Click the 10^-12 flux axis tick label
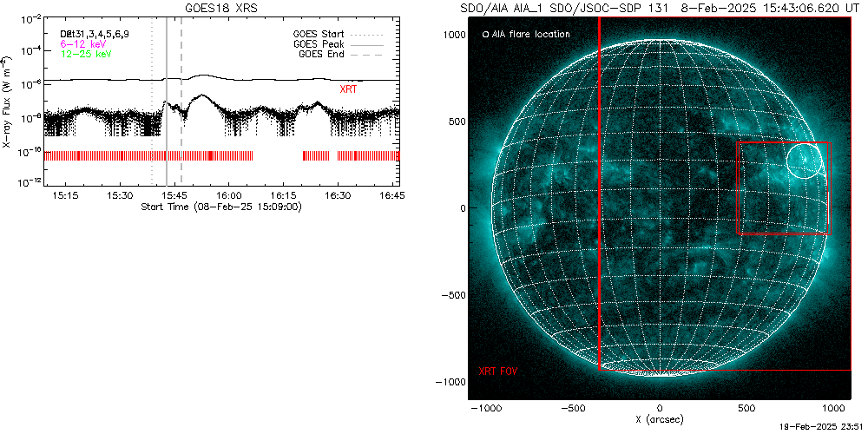 coord(30,182)
